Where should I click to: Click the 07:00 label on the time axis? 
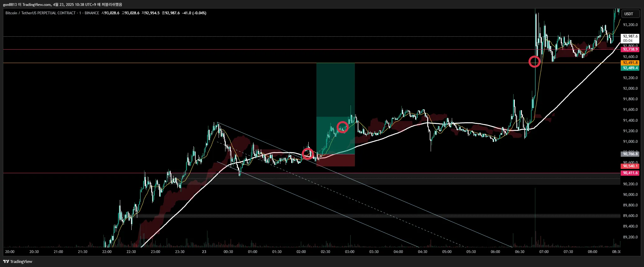pos(544,252)
